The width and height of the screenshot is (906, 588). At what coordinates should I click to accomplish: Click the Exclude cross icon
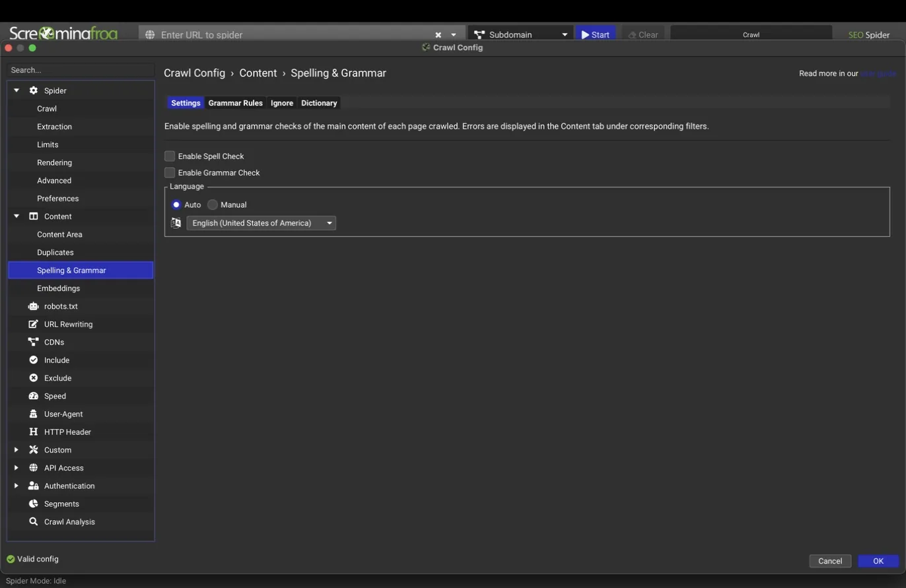point(34,378)
